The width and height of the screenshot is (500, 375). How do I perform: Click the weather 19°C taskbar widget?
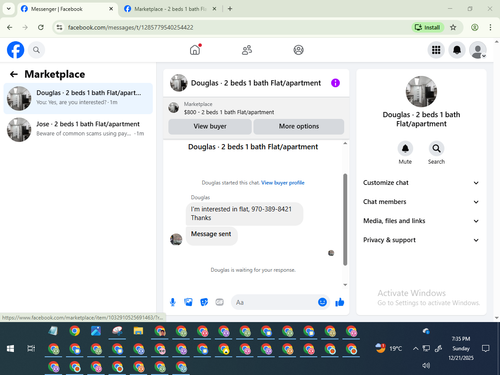click(388, 349)
